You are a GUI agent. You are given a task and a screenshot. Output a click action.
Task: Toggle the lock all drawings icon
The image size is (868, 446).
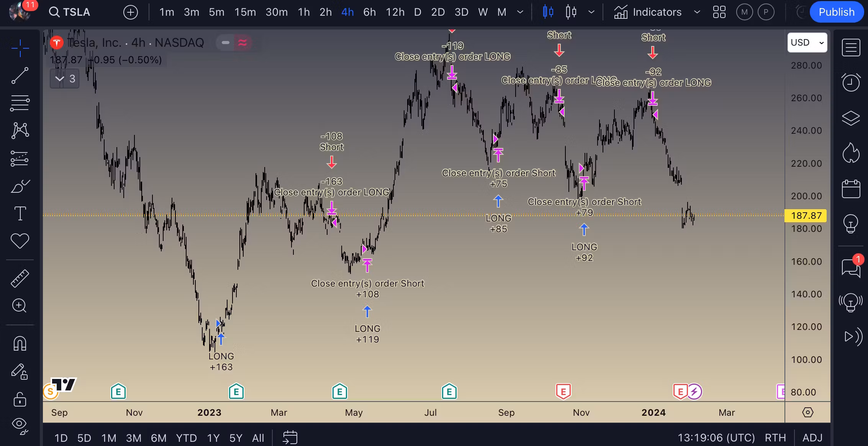pos(20,400)
